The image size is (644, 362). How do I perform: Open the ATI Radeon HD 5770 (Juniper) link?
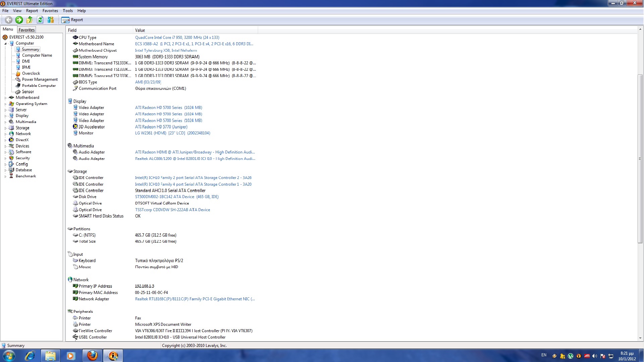click(x=161, y=127)
